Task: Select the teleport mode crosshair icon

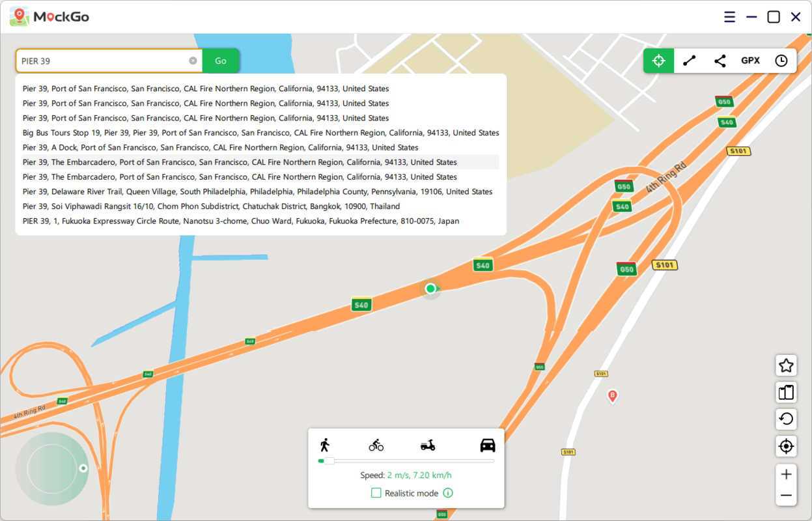Action: 658,61
